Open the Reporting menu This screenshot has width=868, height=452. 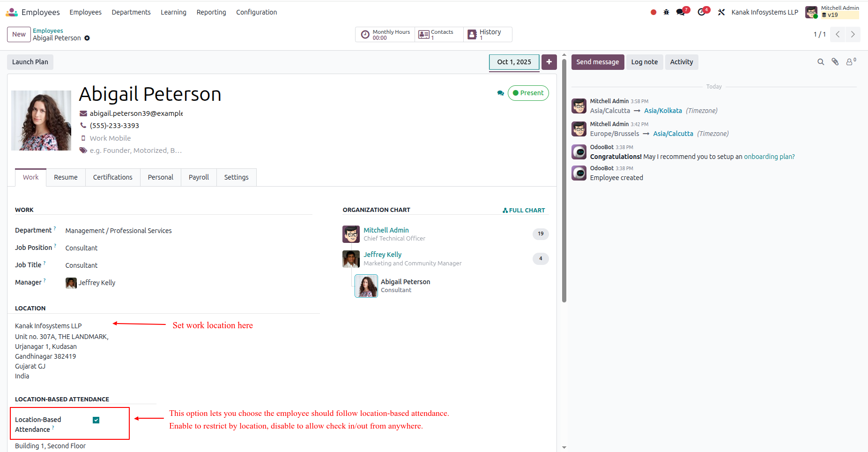(x=211, y=12)
